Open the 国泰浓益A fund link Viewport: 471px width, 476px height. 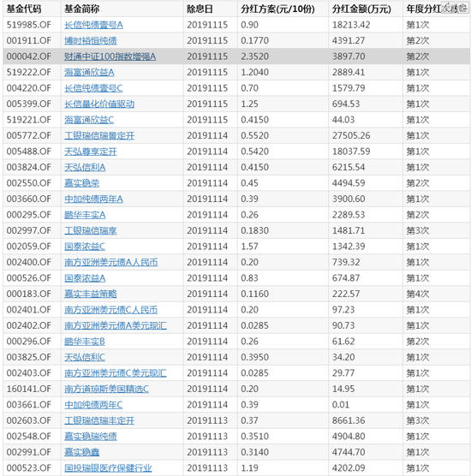tap(85, 278)
